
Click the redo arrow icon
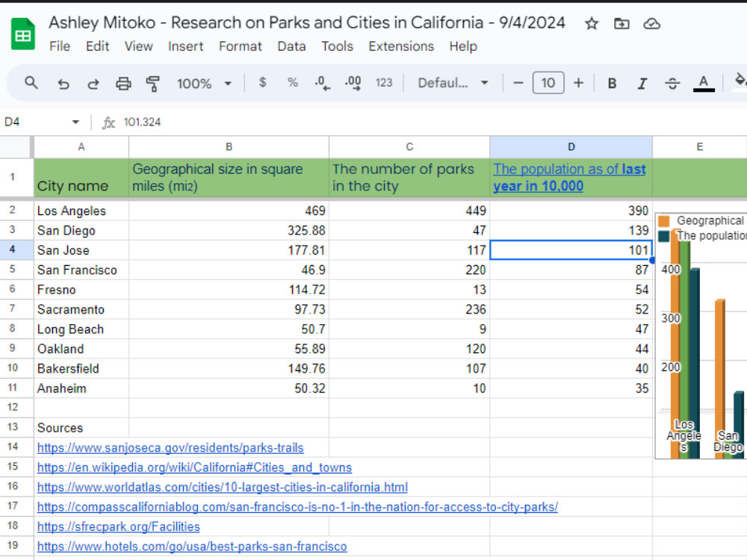pyautogui.click(x=93, y=84)
